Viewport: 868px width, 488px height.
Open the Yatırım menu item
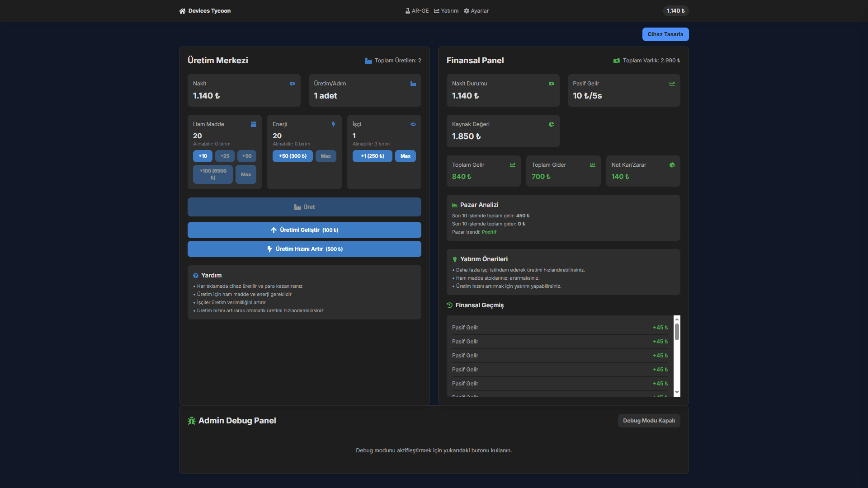tap(446, 11)
